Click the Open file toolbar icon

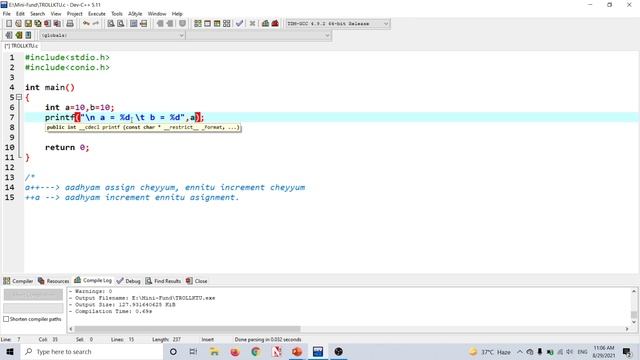pyautogui.click(x=18, y=24)
